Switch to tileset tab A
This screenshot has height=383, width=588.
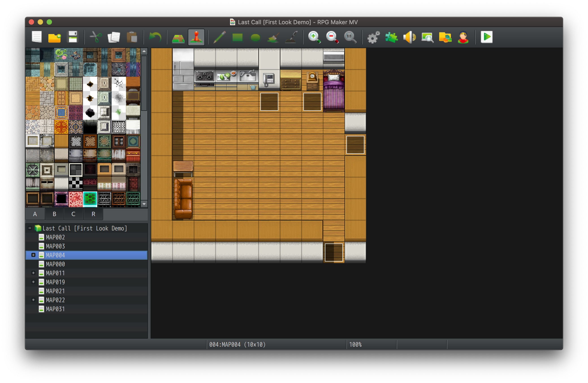(x=35, y=214)
